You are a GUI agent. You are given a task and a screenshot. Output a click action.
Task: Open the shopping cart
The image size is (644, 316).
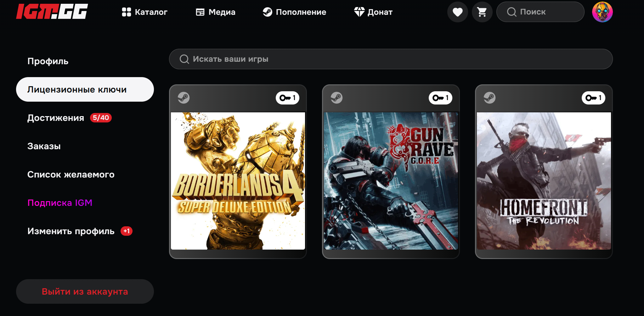click(x=482, y=12)
